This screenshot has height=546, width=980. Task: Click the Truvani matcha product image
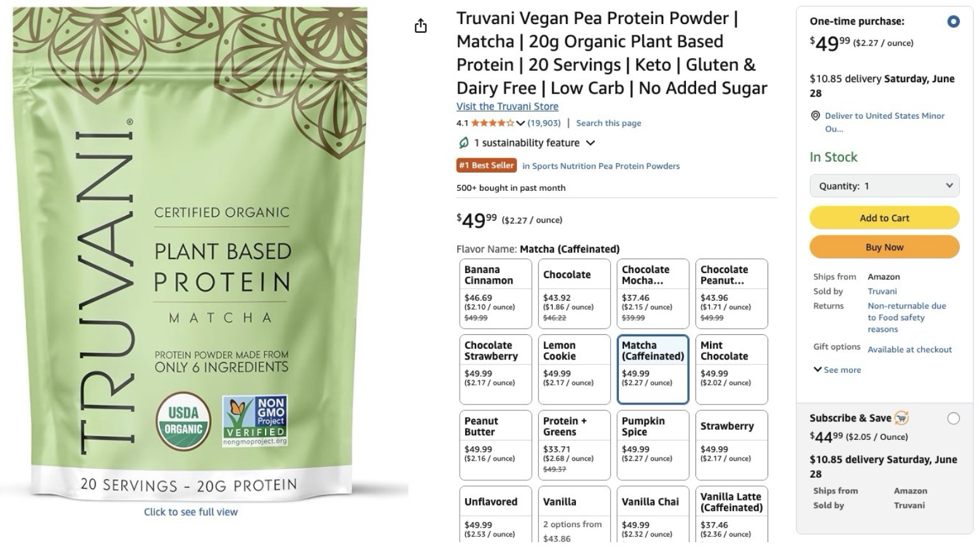[191, 253]
